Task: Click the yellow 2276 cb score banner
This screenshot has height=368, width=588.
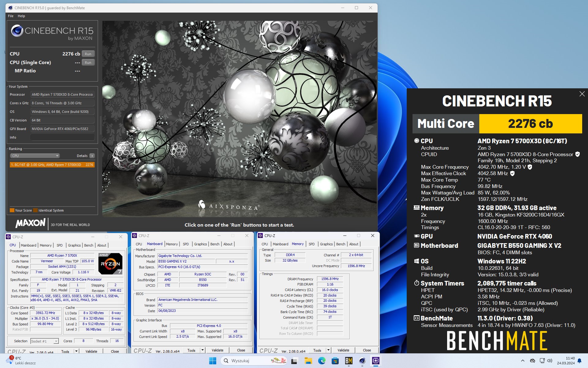Action: click(x=530, y=124)
